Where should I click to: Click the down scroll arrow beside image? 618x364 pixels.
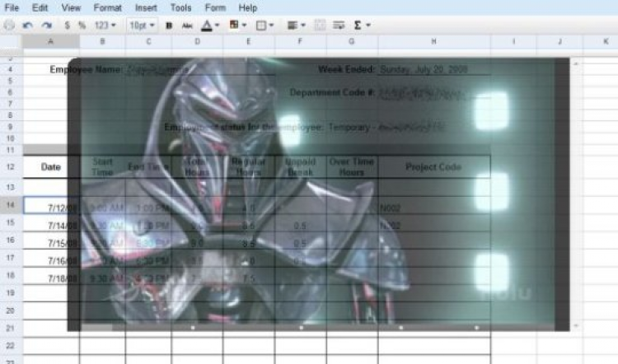coord(576,326)
